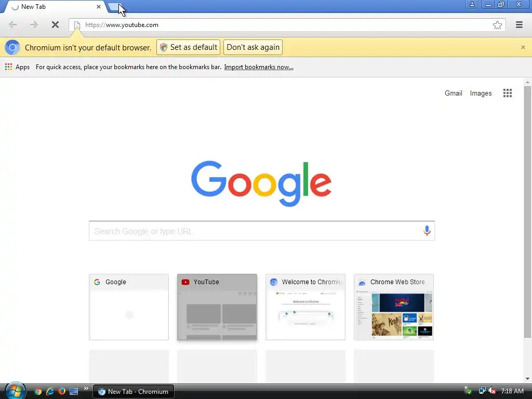532x399 pixels.
Task: Click the security tray icon with green check
Action: 468,391
